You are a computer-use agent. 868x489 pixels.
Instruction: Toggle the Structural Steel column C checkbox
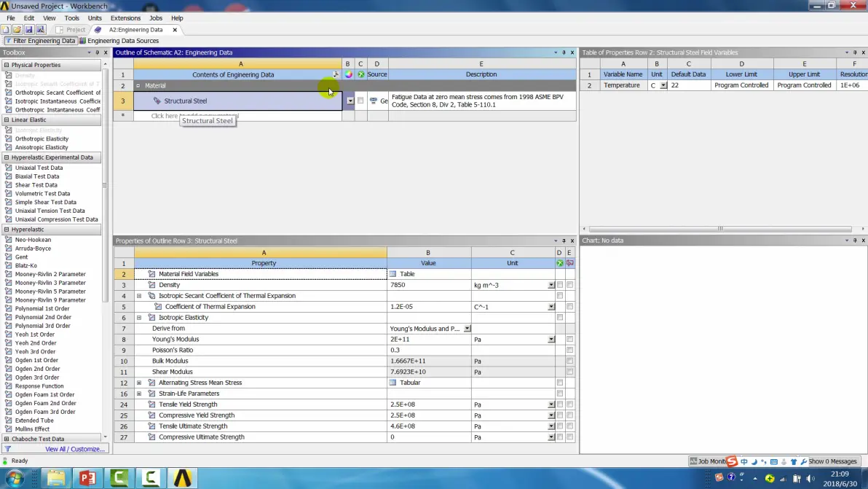pyautogui.click(x=360, y=101)
